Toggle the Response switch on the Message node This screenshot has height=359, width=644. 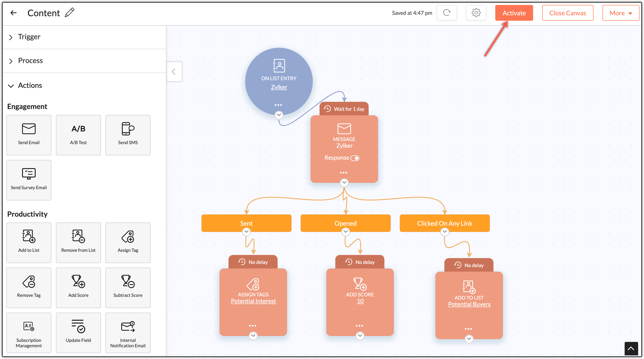[355, 158]
